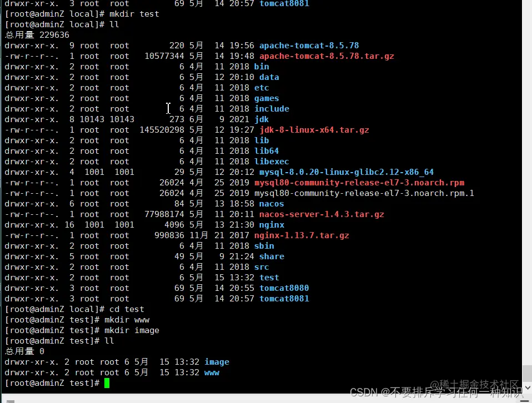Click the www directory entry

(x=212, y=372)
